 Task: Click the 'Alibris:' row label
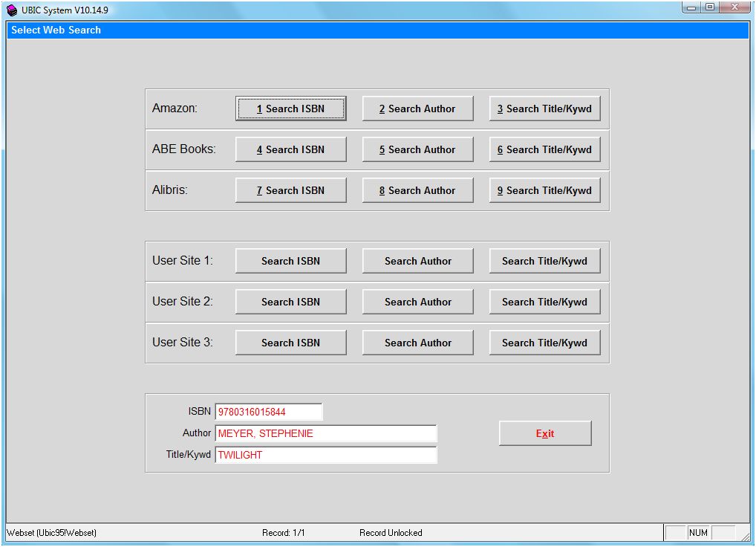pyautogui.click(x=170, y=190)
